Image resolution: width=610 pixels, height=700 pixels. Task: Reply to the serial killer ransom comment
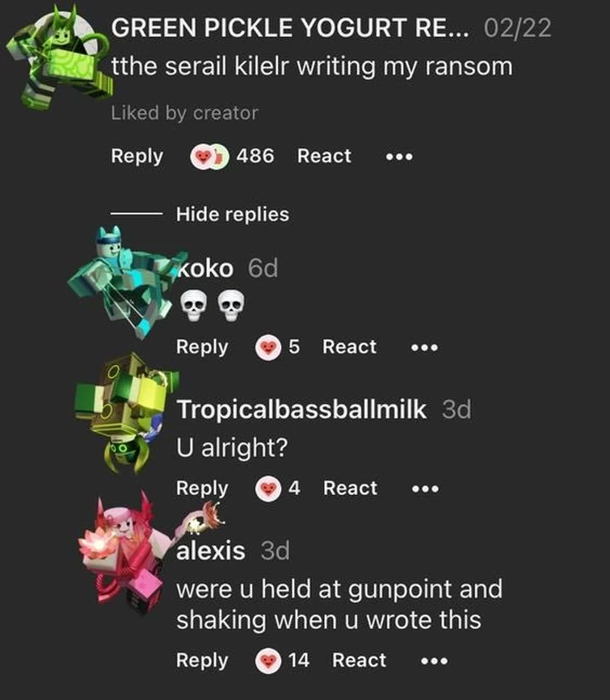pyautogui.click(x=137, y=157)
